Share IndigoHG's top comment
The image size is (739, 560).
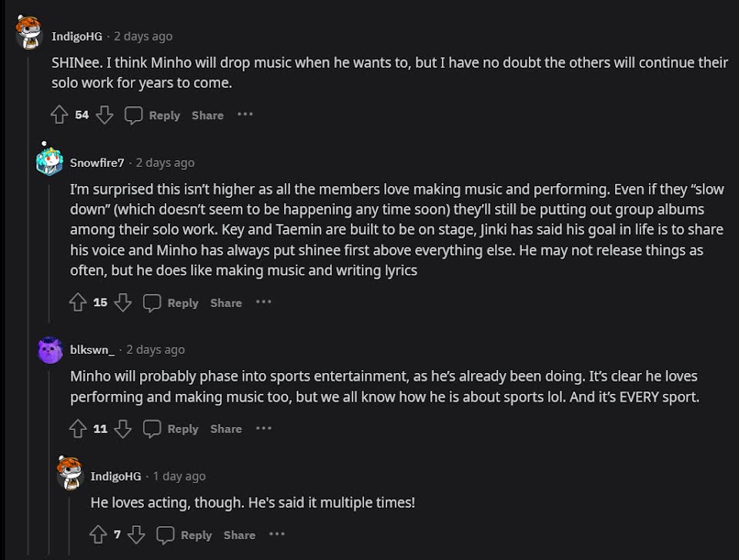[207, 115]
